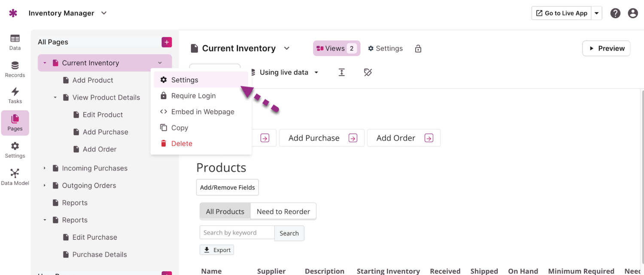The image size is (644, 275).
Task: Click the padlock icon beside page Settings
Action: [418, 49]
